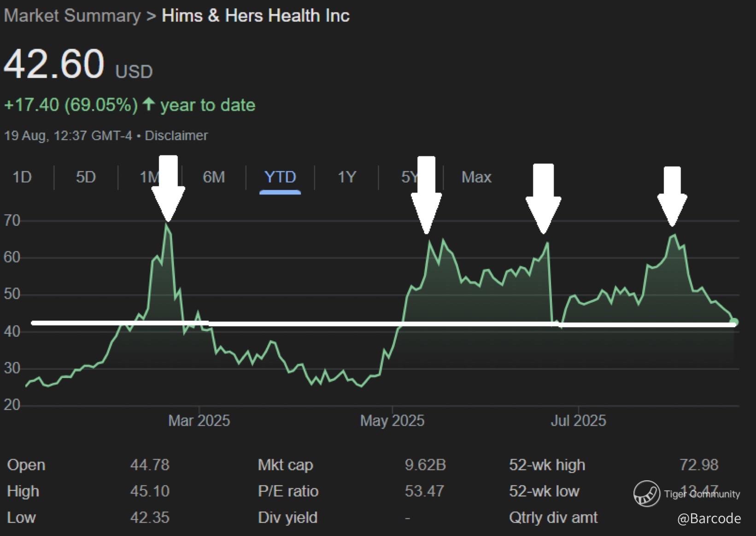This screenshot has width=756, height=536.
Task: Click the High value 45.10
Action: tap(150, 491)
